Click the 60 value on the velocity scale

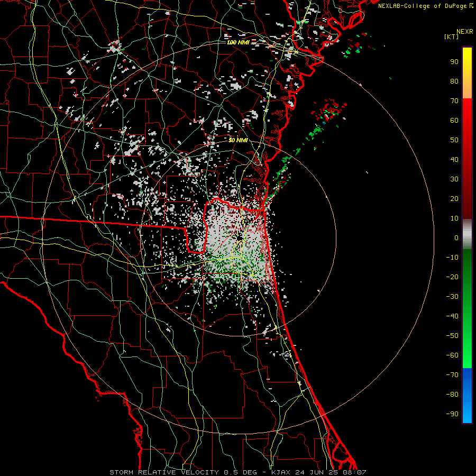pyautogui.click(x=454, y=121)
